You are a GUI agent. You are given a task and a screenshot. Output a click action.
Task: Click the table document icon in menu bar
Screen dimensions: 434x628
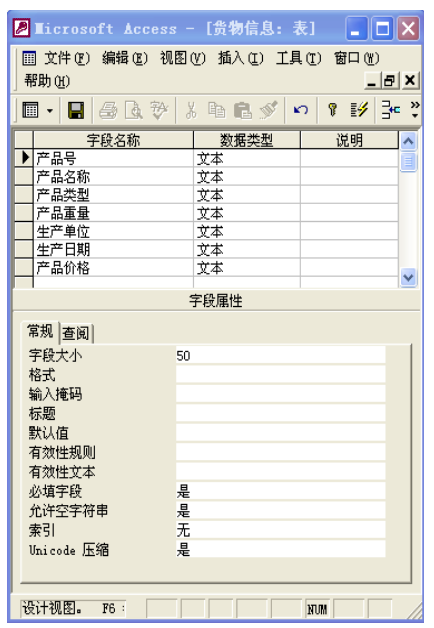coord(29,58)
